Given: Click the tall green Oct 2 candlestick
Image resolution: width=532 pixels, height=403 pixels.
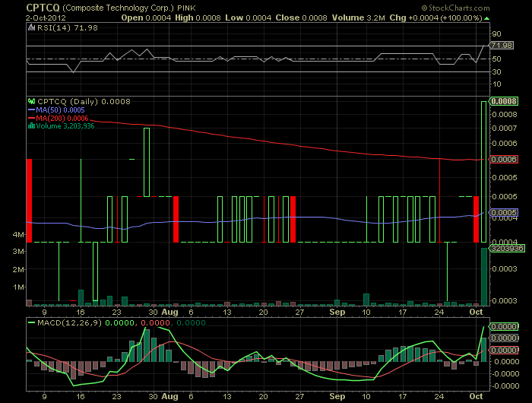Looking at the screenshot, I should [483, 171].
